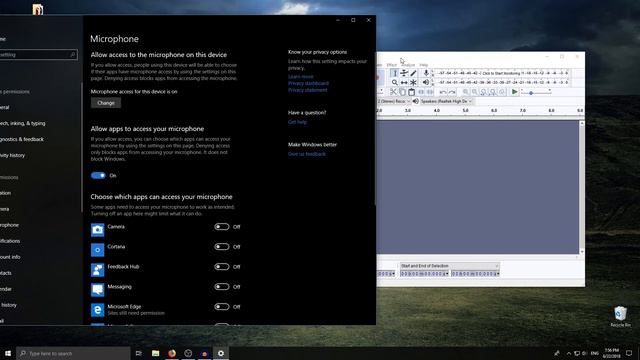Open the selection end time format arrow
The image size is (640, 360).
498,274
